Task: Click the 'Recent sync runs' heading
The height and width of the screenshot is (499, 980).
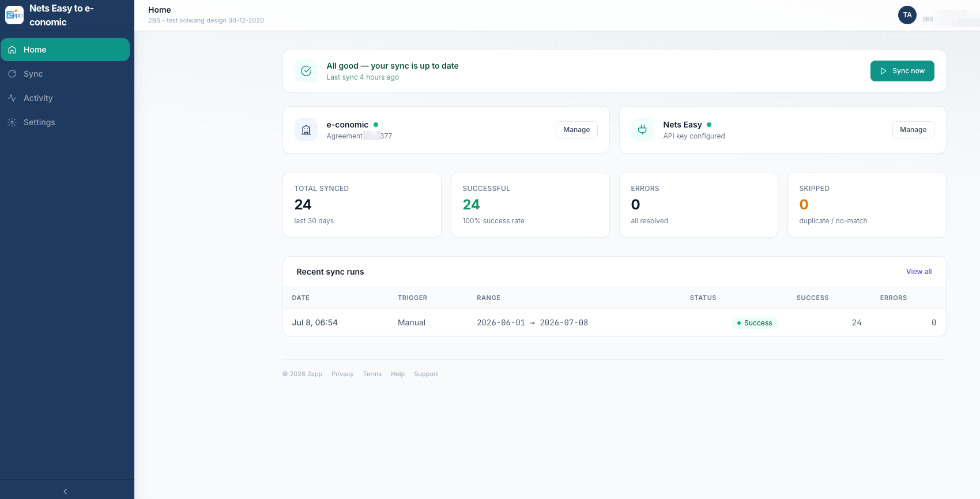Action: [330, 272]
